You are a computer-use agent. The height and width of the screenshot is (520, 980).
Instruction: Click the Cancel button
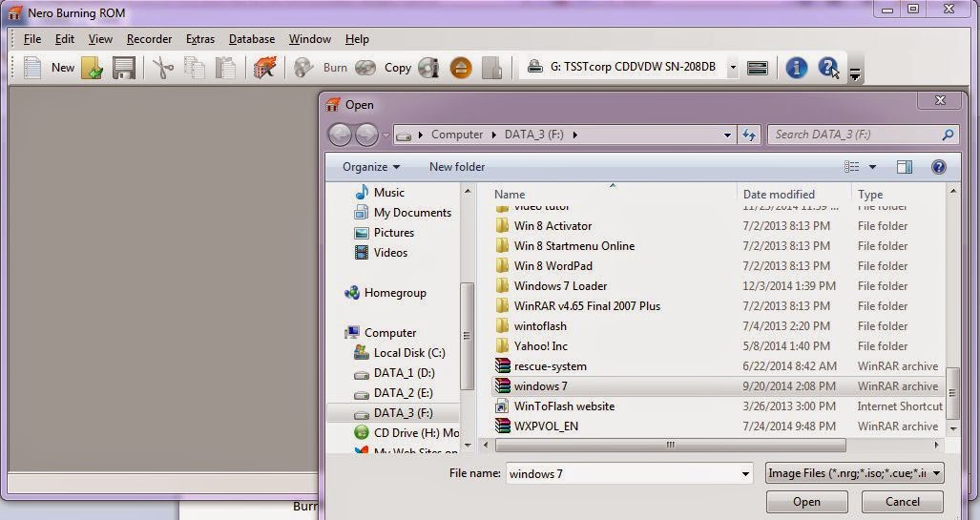[x=903, y=501]
